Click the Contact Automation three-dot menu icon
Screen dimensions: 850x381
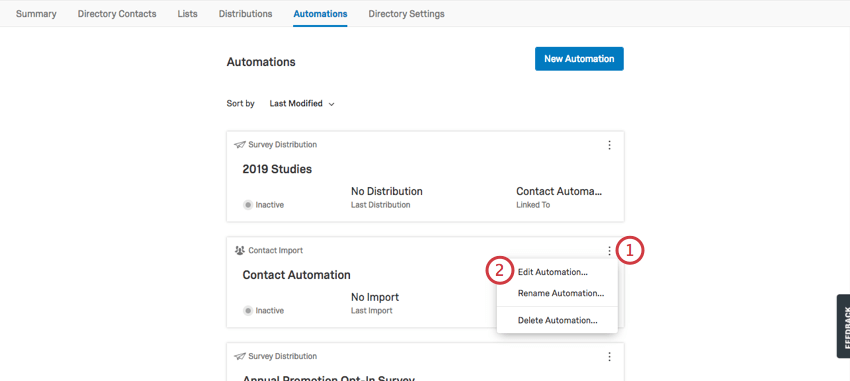(609, 251)
